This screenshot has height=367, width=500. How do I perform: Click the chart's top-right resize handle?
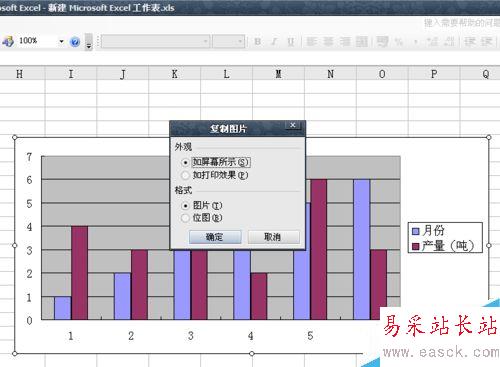click(x=489, y=137)
